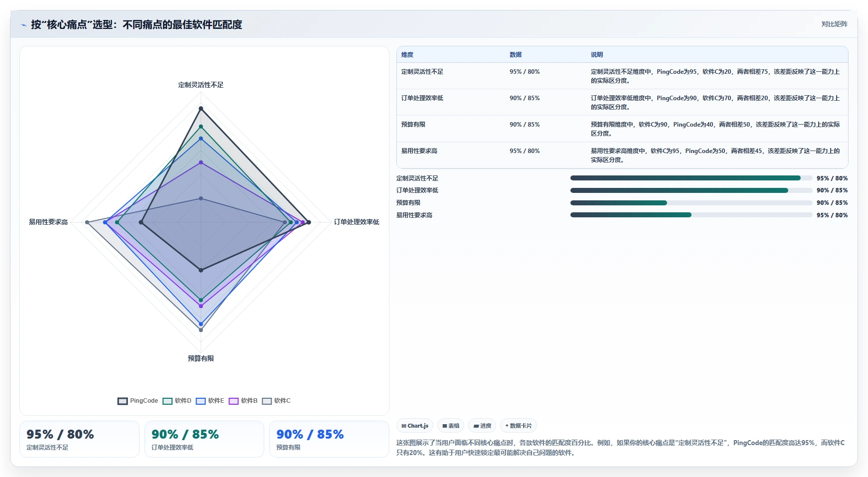
Task: Open the 90% / 85% 订单处理效率低 data card
Action: pyautogui.click(x=204, y=439)
